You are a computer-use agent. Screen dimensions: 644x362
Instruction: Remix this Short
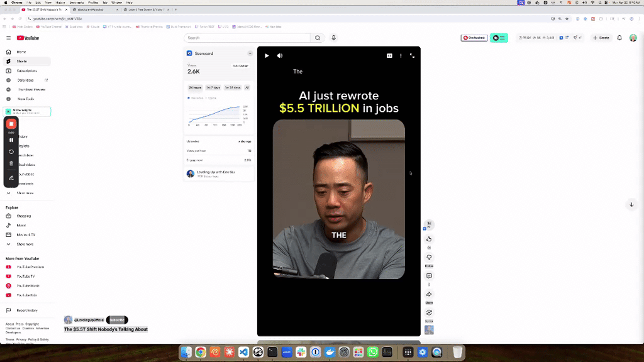pos(429,313)
